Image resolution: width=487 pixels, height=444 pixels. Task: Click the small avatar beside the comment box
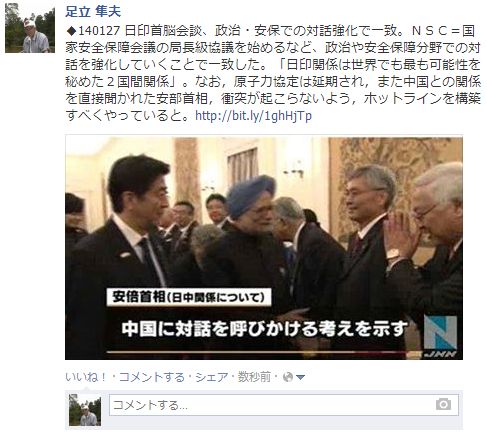tap(85, 410)
